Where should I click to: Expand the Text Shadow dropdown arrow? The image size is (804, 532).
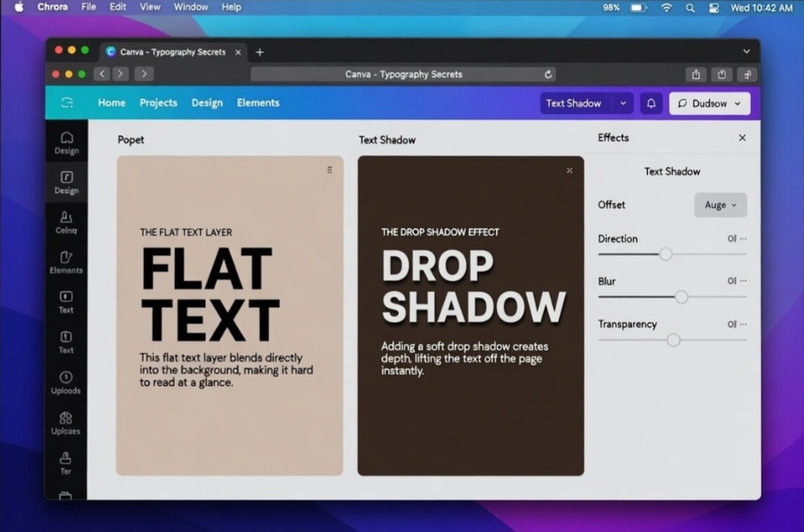tap(623, 103)
